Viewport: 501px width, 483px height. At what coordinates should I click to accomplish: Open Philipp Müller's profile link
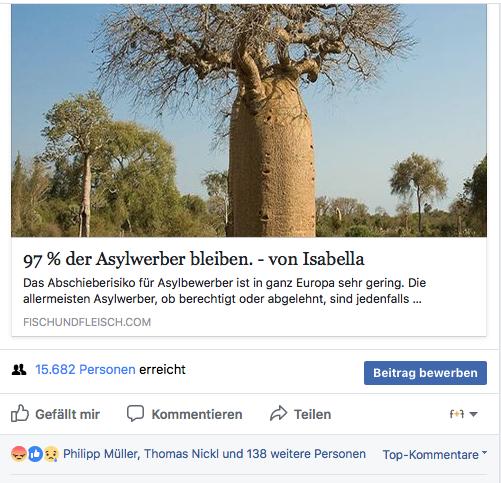100,454
